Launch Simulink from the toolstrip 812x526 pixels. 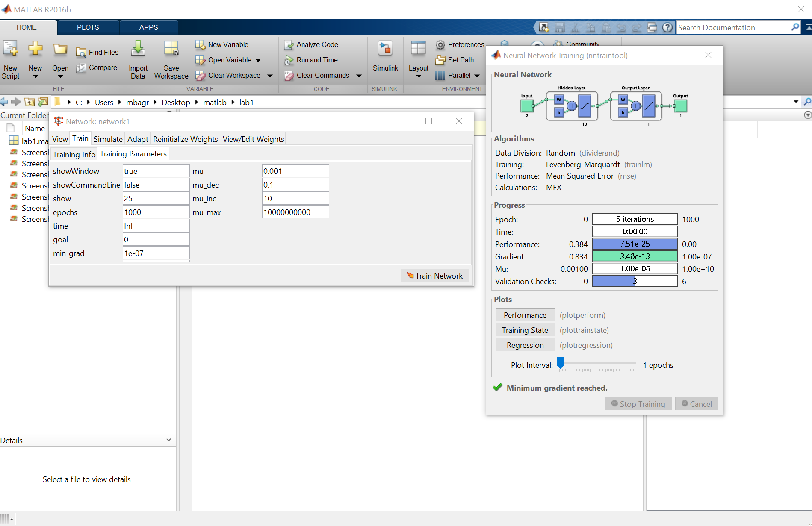[385, 56]
